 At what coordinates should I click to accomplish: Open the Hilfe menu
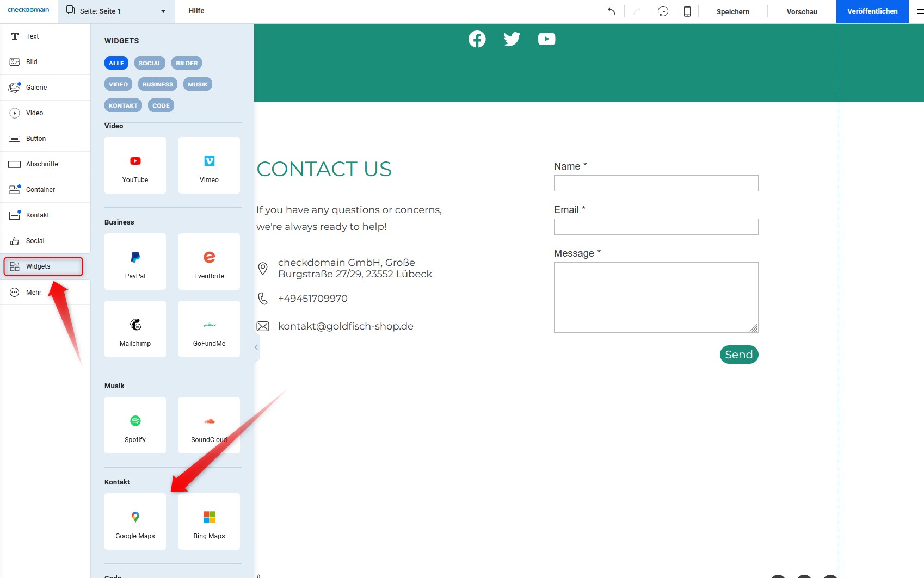[196, 11]
